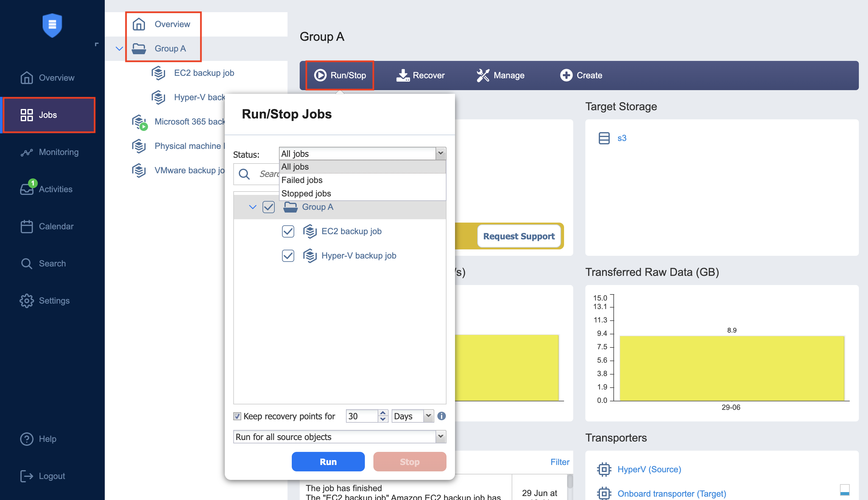Image resolution: width=868 pixels, height=500 pixels.
Task: Click the Manage tools icon
Action: click(482, 75)
